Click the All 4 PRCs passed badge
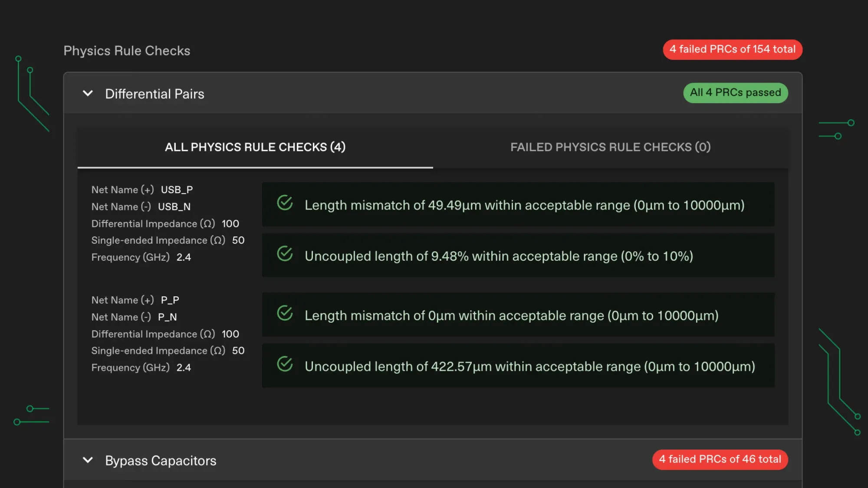Image resolution: width=868 pixels, height=488 pixels. pos(736,92)
